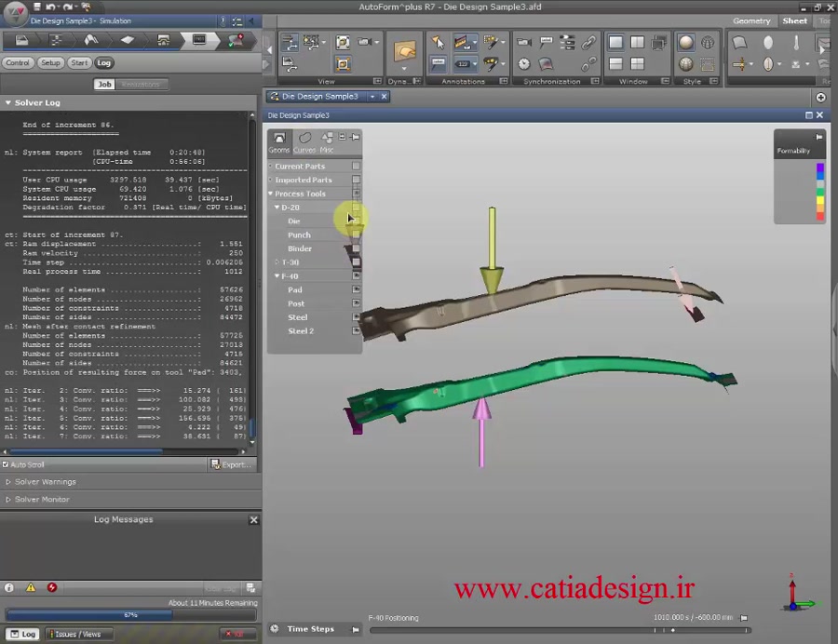
Task: Collapse the Solver Log section
Action: 8,102
